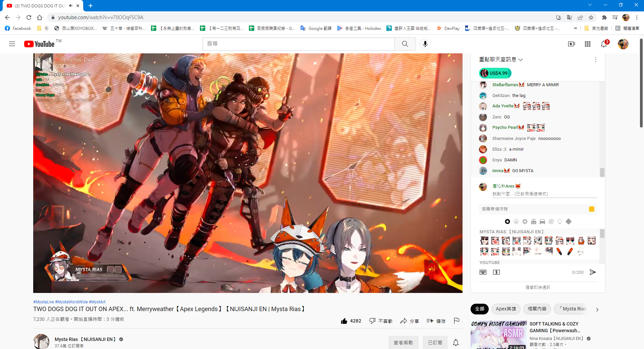Viewport: 644px width, 349px height.
Task: Mute the tab using the speaker icon
Action: (71, 6)
